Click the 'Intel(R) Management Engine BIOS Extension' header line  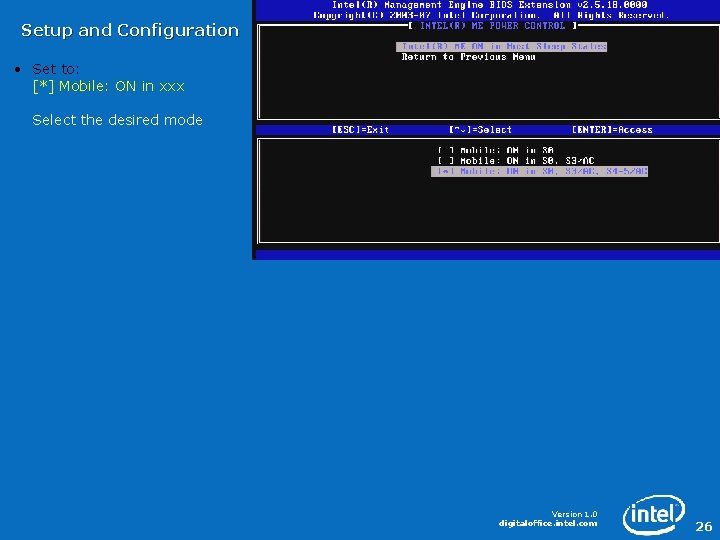pos(489,5)
